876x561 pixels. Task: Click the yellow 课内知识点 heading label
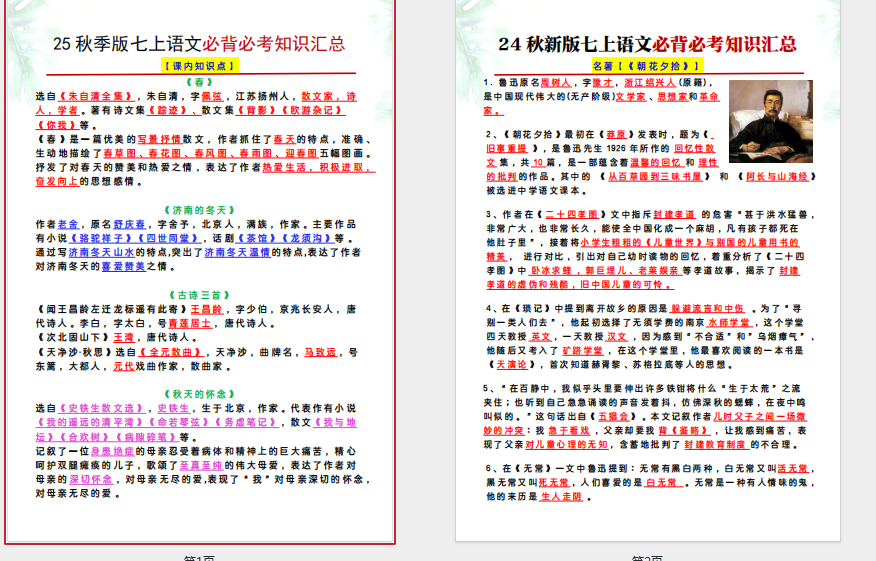200,65
